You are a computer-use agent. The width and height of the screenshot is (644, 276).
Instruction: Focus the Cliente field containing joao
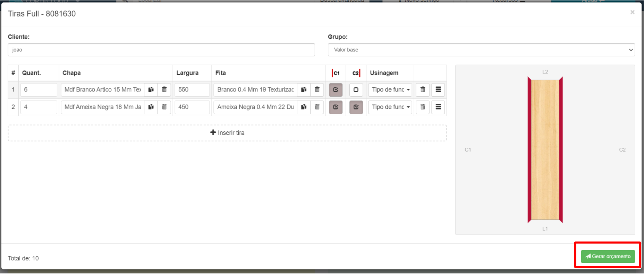[161, 50]
